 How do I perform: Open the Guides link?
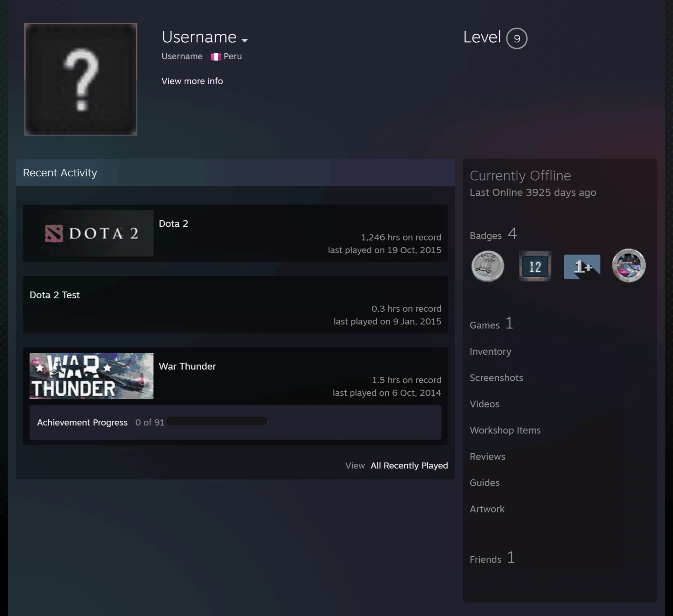click(x=484, y=483)
